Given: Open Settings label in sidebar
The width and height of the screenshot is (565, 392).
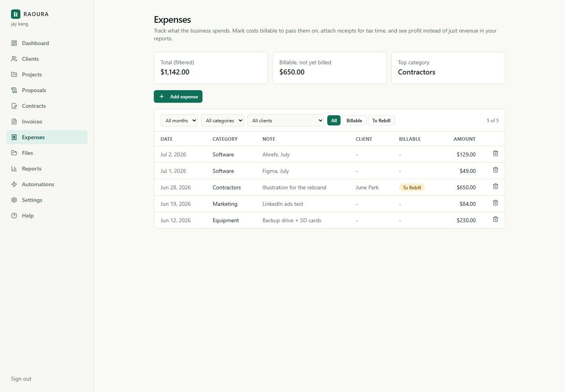Looking at the screenshot, I should pyautogui.click(x=32, y=200).
